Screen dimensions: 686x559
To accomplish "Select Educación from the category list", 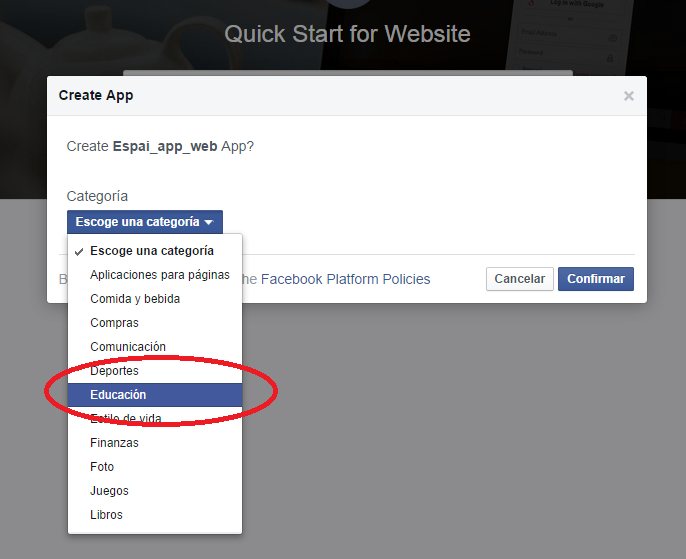I will [x=118, y=395].
